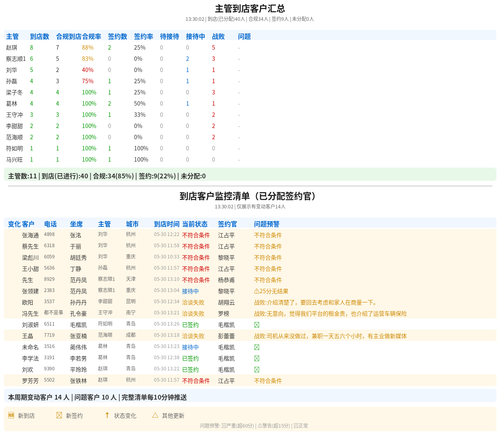This screenshot has width=500, height=448.
Task: Click the 问题 column header in summary table
Action: pyautogui.click(x=244, y=36)
